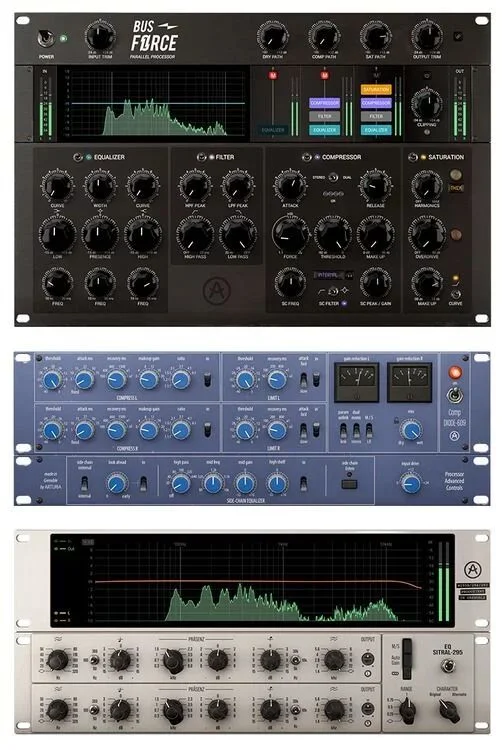
Task: Click the DIODE-609 mix knob
Action: tap(411, 430)
